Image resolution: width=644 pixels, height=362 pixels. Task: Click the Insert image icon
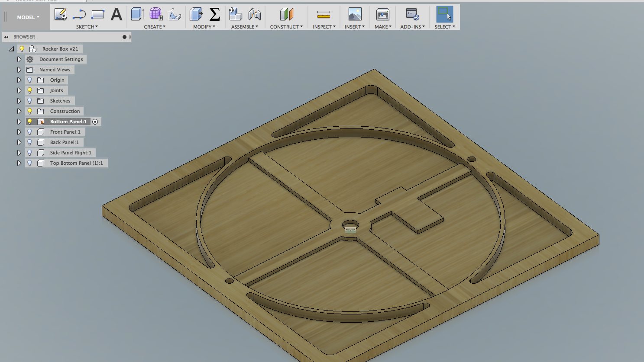point(355,14)
